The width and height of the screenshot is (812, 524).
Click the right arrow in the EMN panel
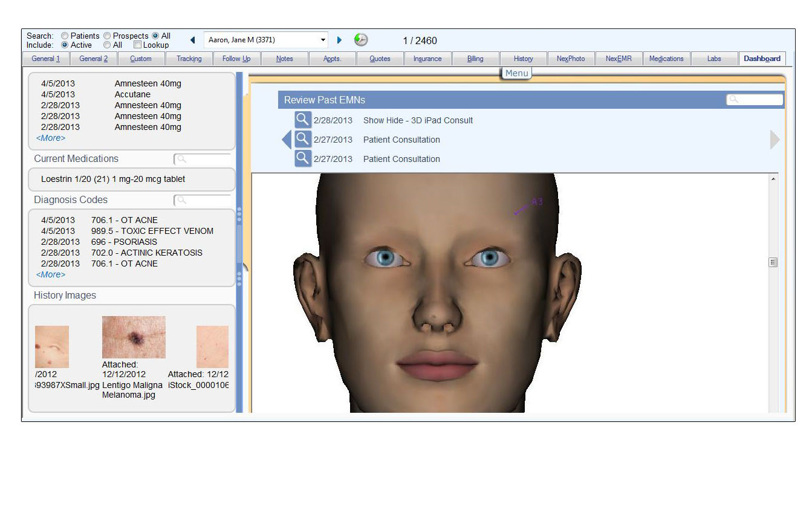click(775, 139)
